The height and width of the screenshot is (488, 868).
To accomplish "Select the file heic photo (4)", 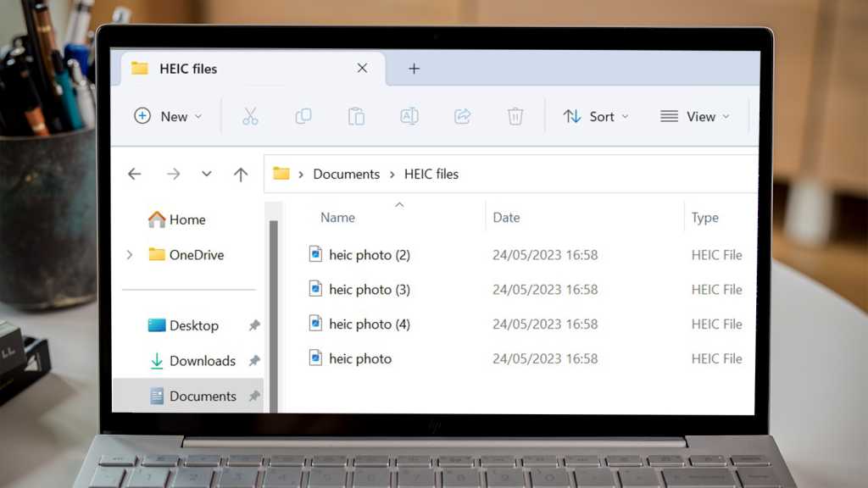I will (370, 324).
